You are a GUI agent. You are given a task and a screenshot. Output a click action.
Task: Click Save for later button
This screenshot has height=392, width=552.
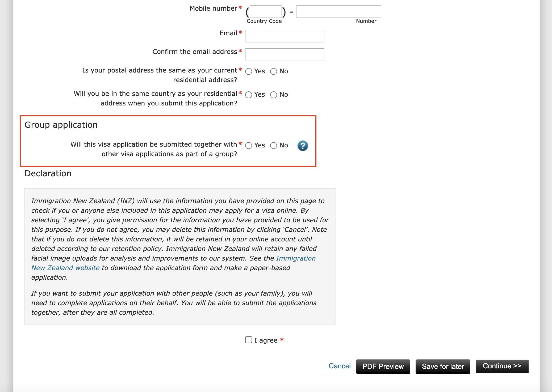click(x=443, y=367)
